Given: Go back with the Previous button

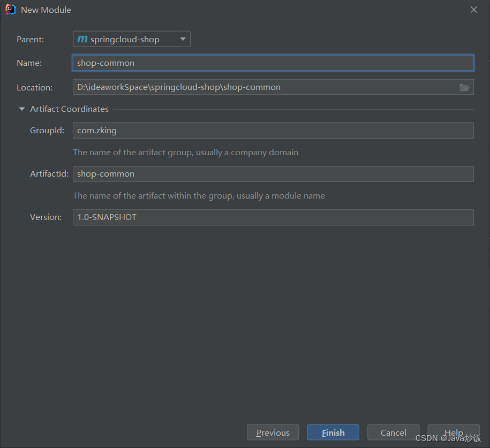Looking at the screenshot, I should coord(273,432).
